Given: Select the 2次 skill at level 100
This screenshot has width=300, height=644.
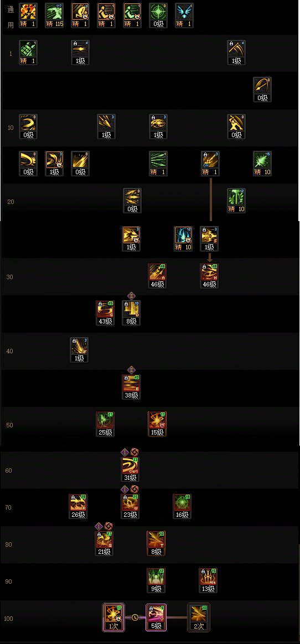Looking at the screenshot, I should (x=199, y=617).
